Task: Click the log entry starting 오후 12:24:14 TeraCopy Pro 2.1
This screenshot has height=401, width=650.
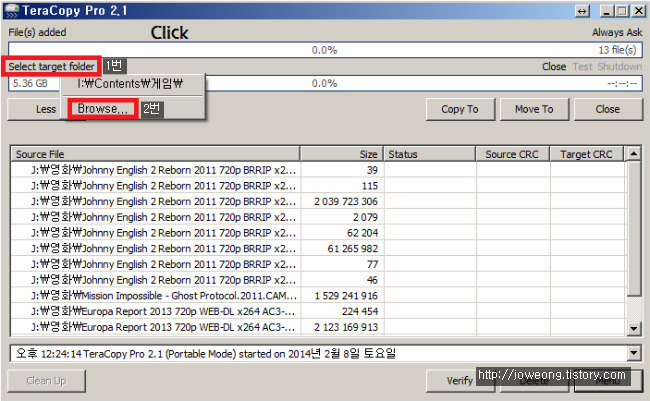Action: tap(206, 354)
